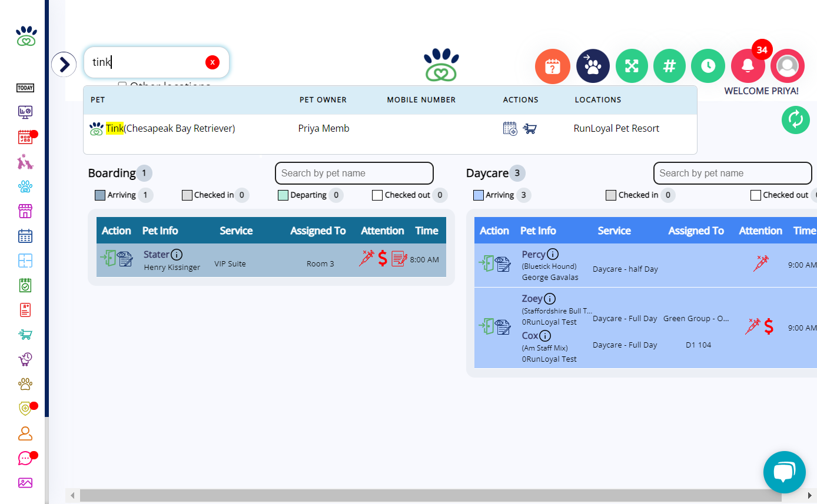Image resolution: width=817 pixels, height=504 pixels.
Task: Click pet owner Priya Memb
Action: (x=324, y=128)
